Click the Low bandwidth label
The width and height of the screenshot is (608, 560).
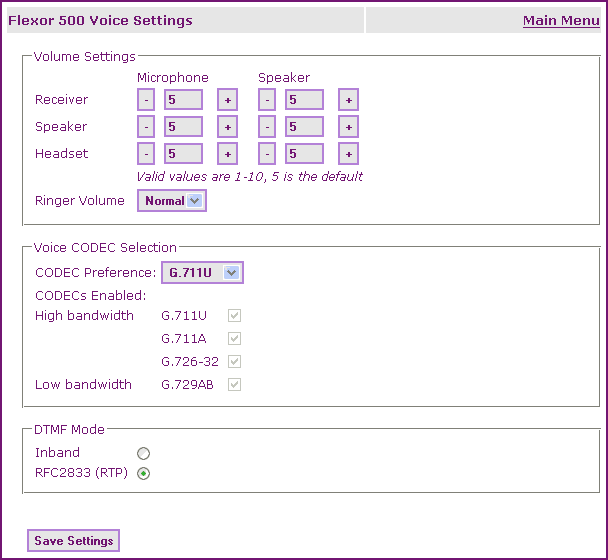[x=83, y=384]
